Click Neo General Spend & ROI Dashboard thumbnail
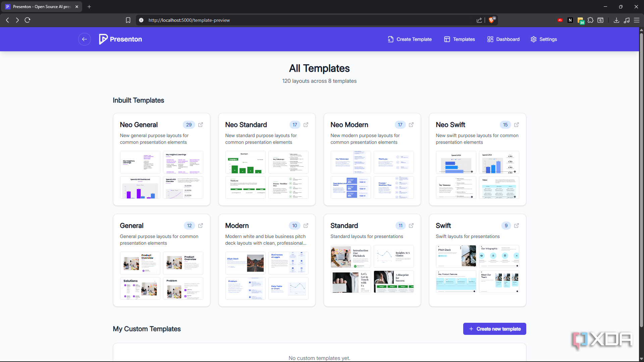The image size is (644, 362). [x=140, y=188]
